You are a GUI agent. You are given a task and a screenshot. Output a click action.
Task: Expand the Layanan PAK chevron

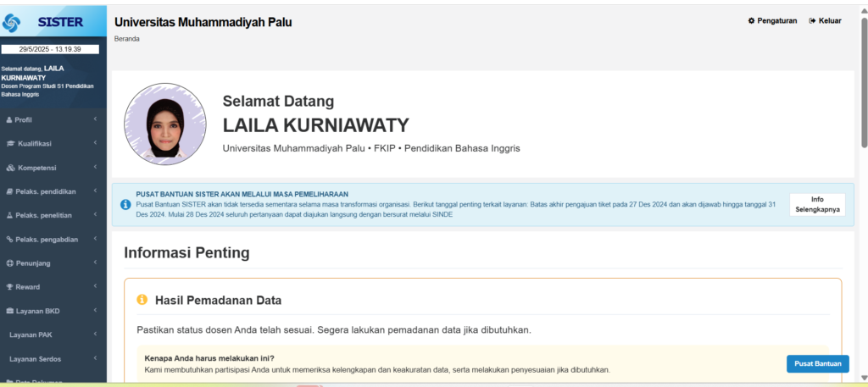pos(95,334)
